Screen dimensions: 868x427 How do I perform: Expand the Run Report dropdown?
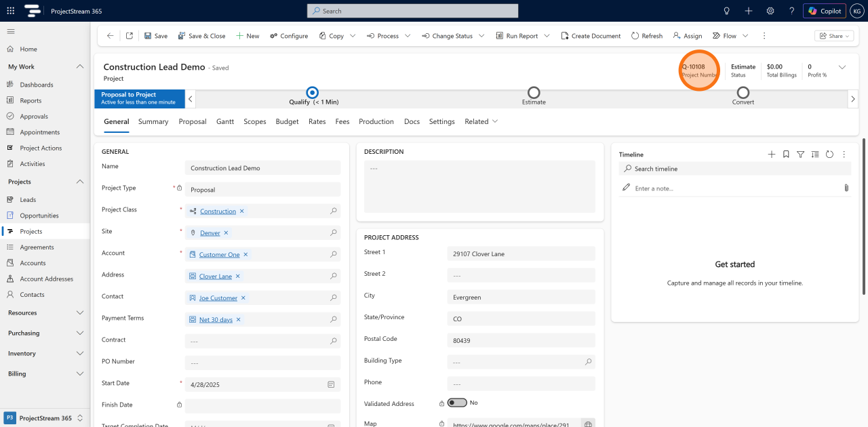pos(547,36)
